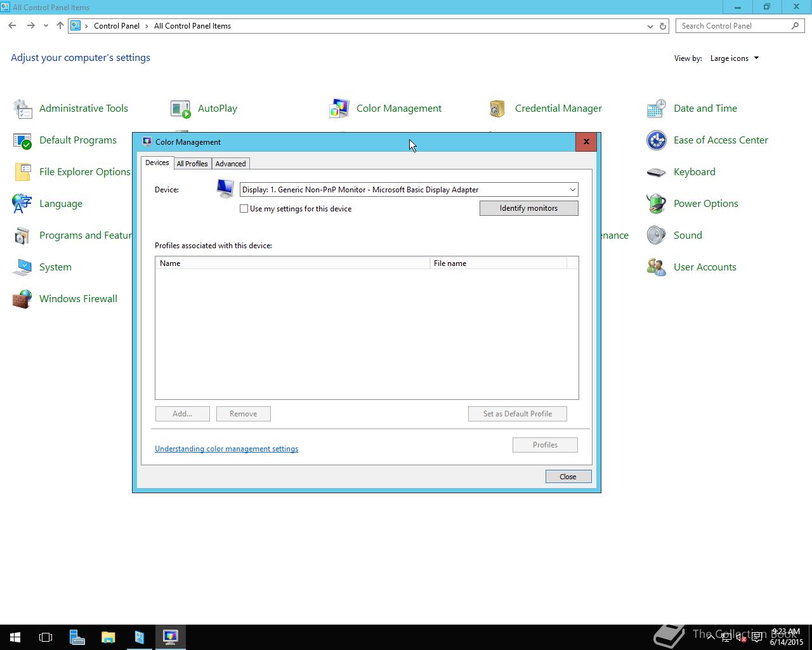
Task: Open the Windows Start button
Action: pos(15,637)
